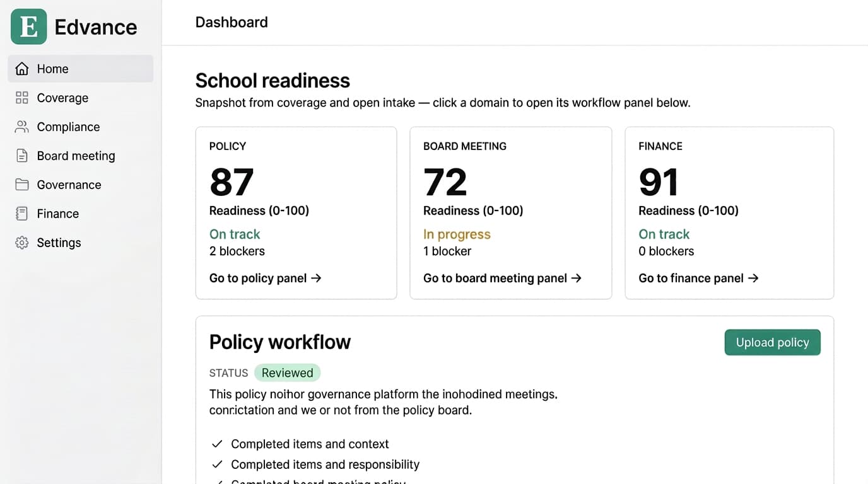Open Board meeting from sidebar
The image size is (868, 484).
pyautogui.click(x=80, y=156)
